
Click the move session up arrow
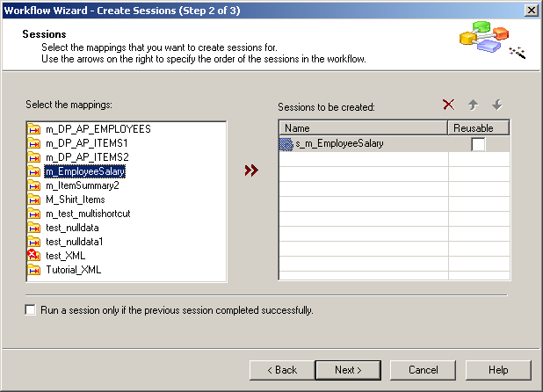[x=474, y=105]
